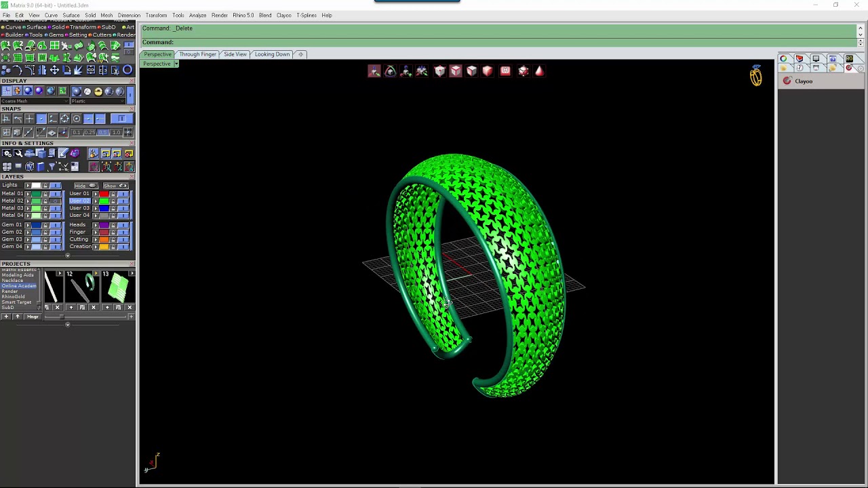Screen dimensions: 868x488
Task: Switch to the Side View viewport tab
Action: tap(235, 54)
